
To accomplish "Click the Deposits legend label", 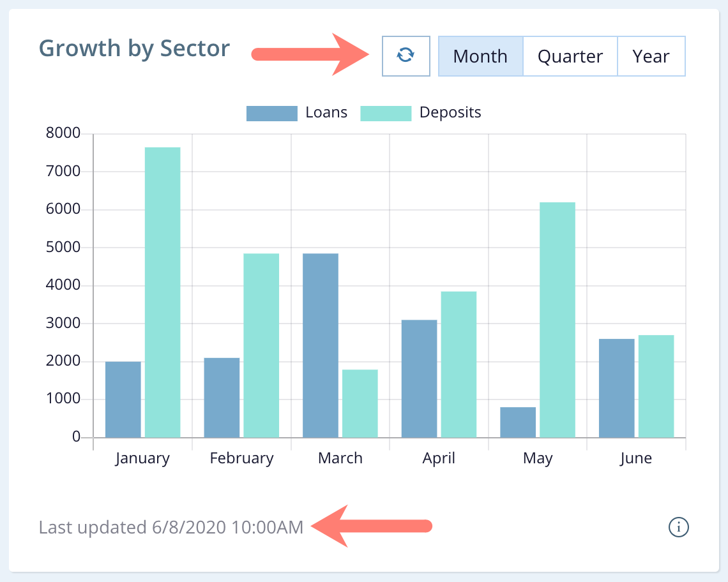I will (x=450, y=113).
